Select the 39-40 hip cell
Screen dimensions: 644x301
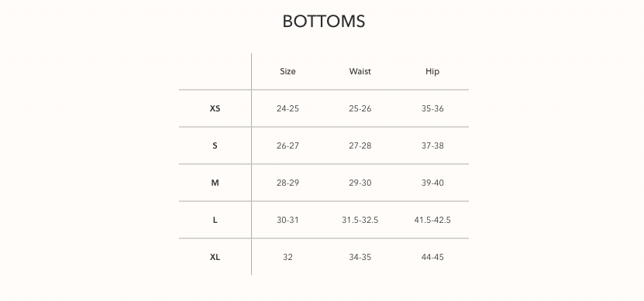click(x=432, y=183)
